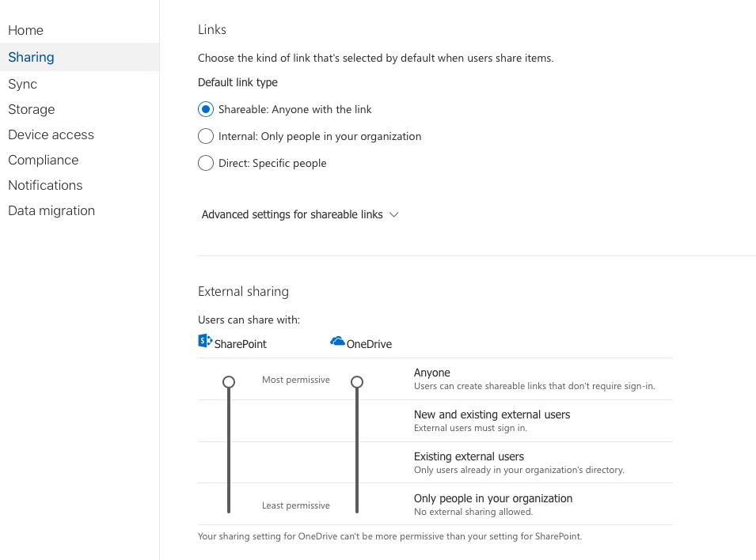Set SharePoint slider to Existing external users
The width and height of the screenshot is (756, 560).
click(x=229, y=463)
